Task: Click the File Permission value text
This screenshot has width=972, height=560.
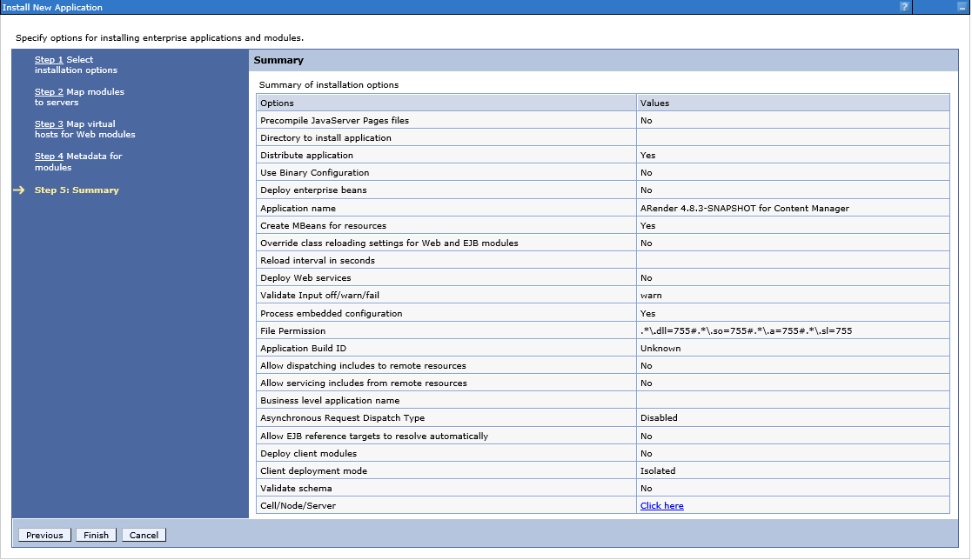Action: (x=746, y=331)
